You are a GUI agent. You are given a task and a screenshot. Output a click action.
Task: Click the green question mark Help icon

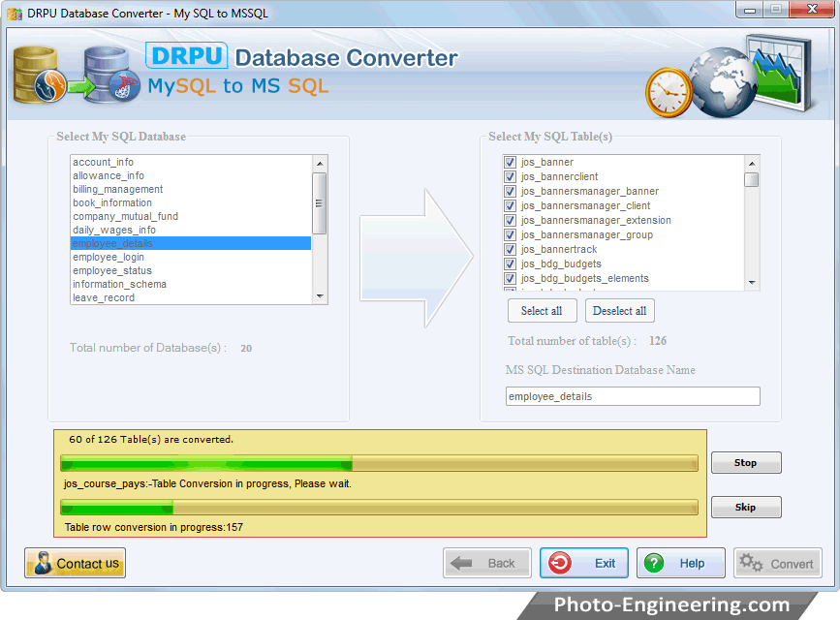(654, 563)
